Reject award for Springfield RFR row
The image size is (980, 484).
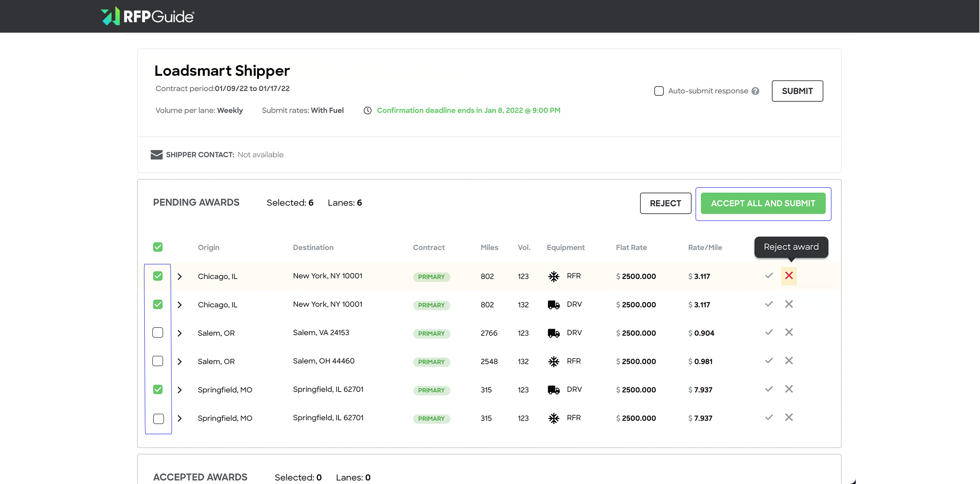pyautogui.click(x=789, y=418)
